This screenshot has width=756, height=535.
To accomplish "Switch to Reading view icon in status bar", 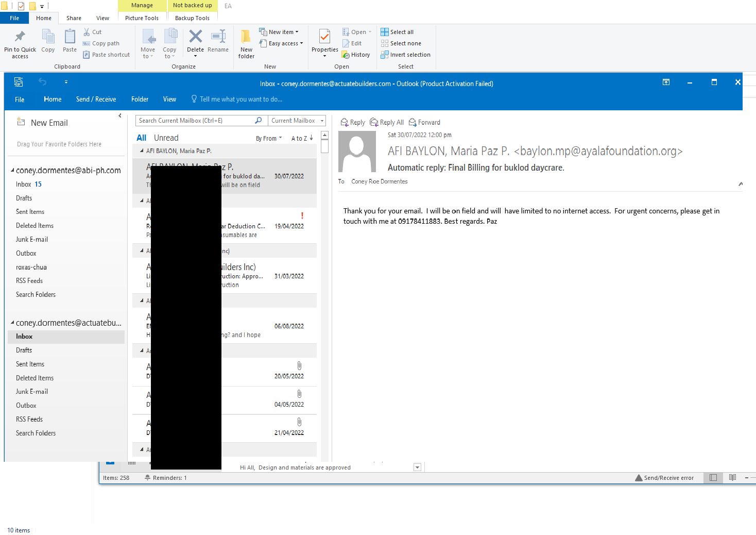I will click(732, 478).
